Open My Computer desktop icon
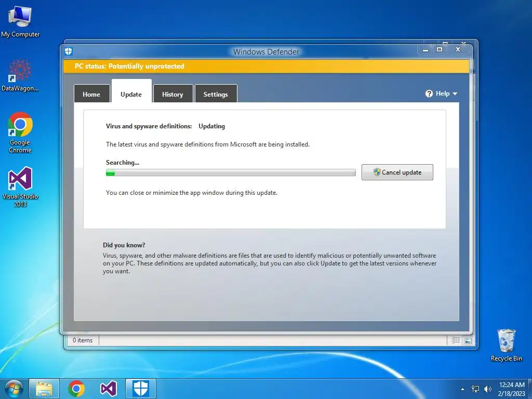The image size is (532, 399). [x=20, y=21]
